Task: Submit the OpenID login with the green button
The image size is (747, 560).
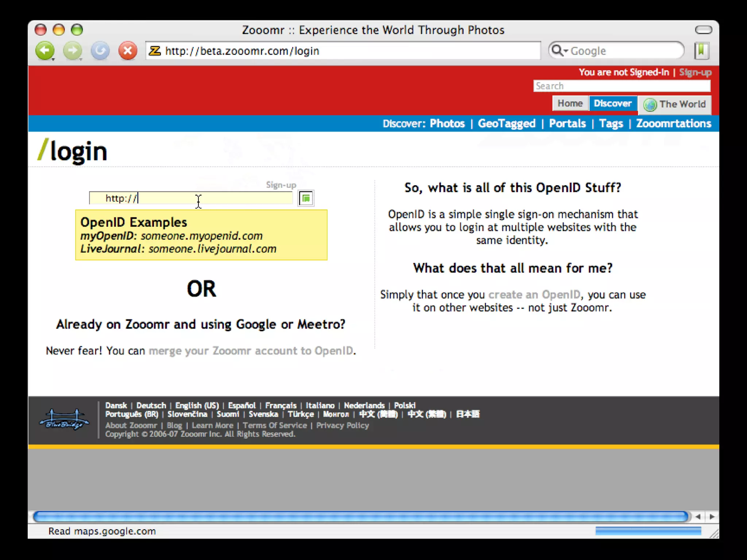Action: coord(306,198)
